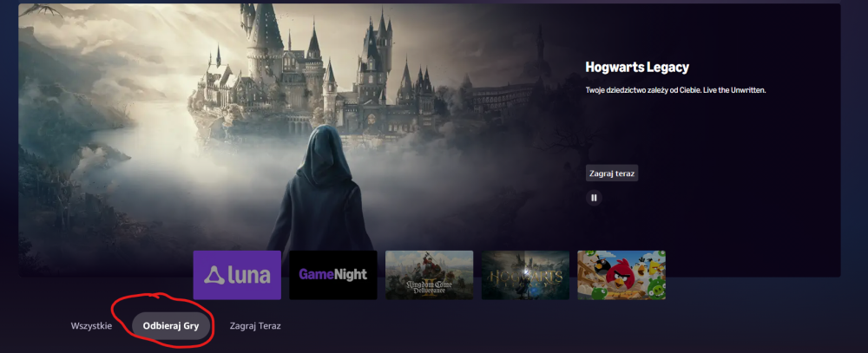This screenshot has height=353, width=868.
Task: Open the Zagraj Teraz tab
Action: 255,326
